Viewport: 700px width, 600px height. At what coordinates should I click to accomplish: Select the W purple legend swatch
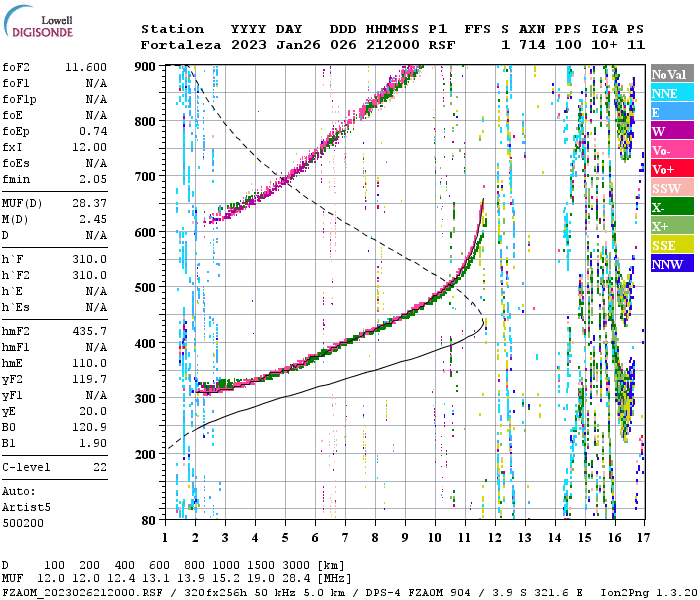tap(672, 131)
